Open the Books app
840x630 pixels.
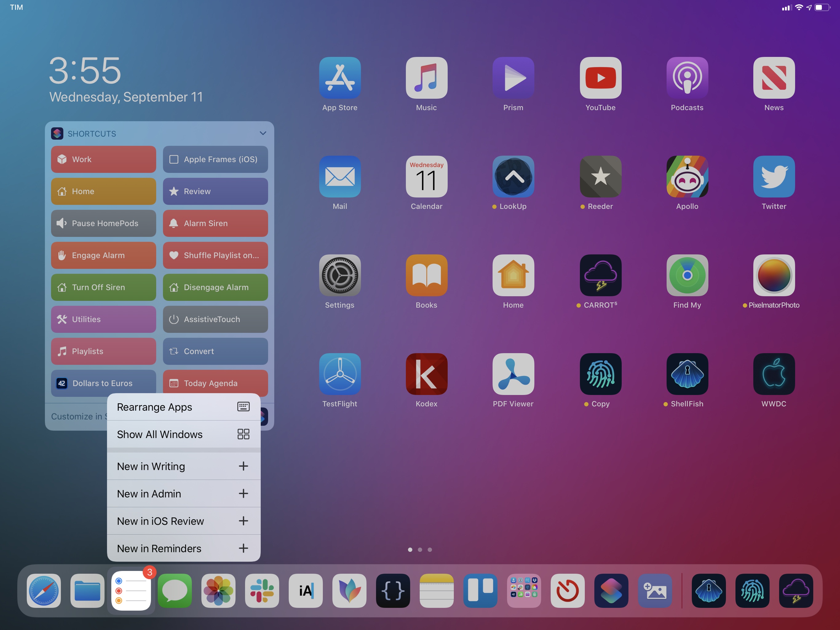(x=426, y=276)
